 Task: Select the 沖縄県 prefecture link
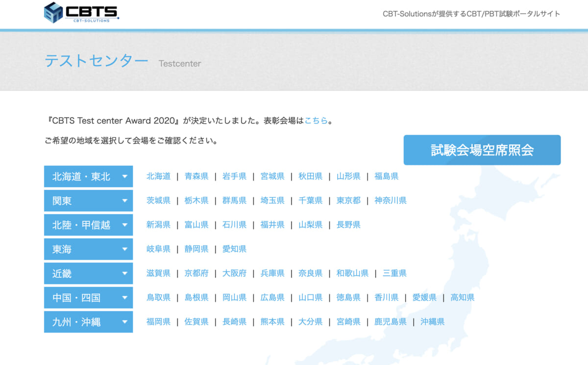click(x=432, y=322)
